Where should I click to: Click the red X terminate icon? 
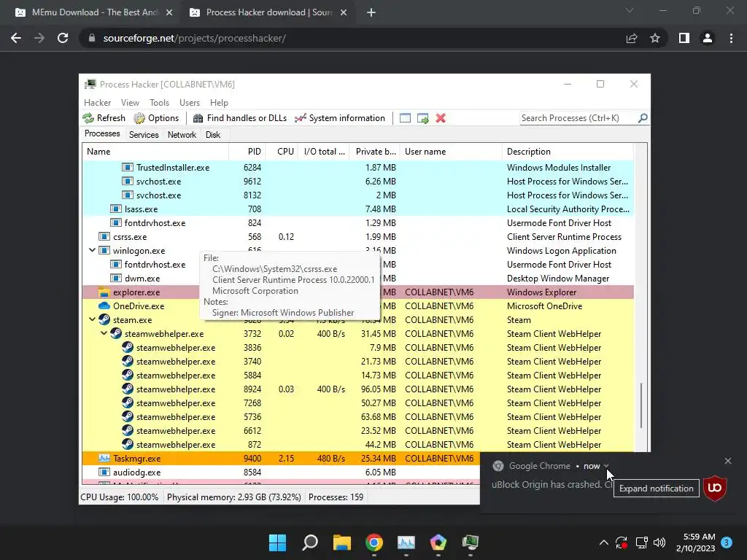(441, 118)
